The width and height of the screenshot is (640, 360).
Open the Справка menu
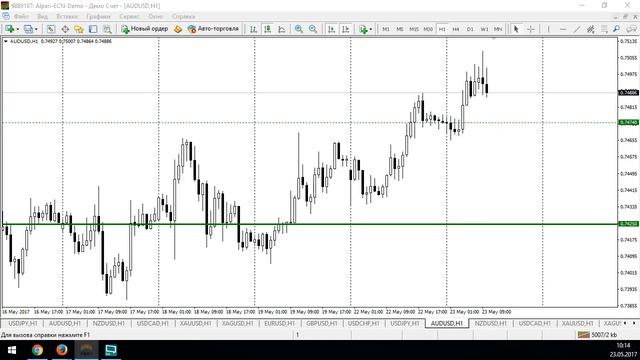[183, 17]
